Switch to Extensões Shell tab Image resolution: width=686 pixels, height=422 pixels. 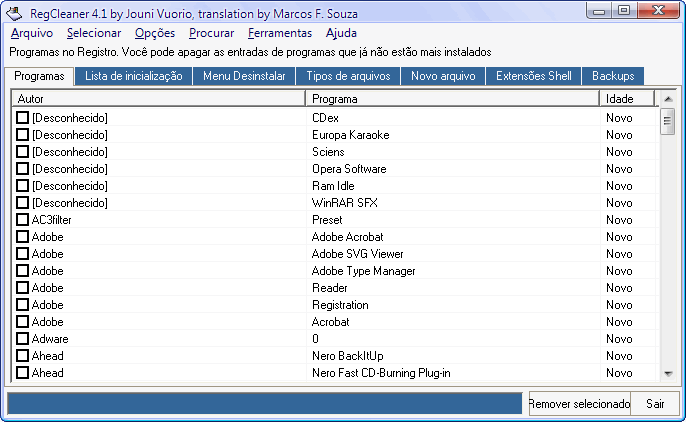pos(534,76)
